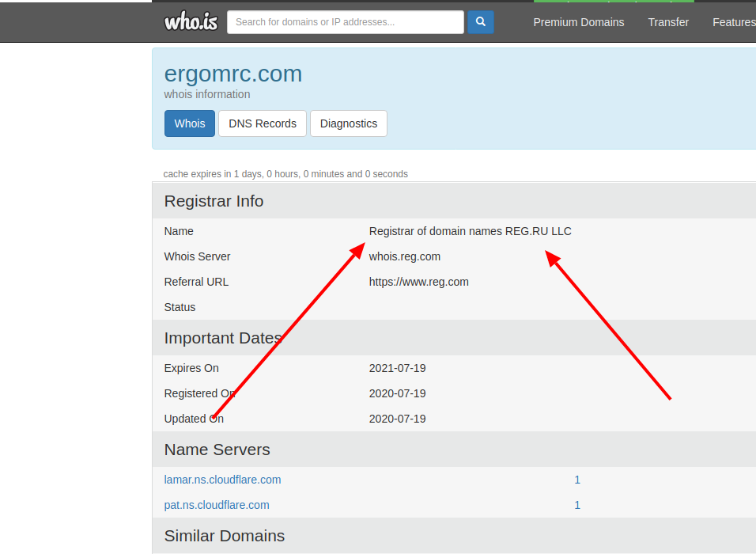Click the Similar Domains section header
The width and height of the screenshot is (756, 554).
[224, 536]
